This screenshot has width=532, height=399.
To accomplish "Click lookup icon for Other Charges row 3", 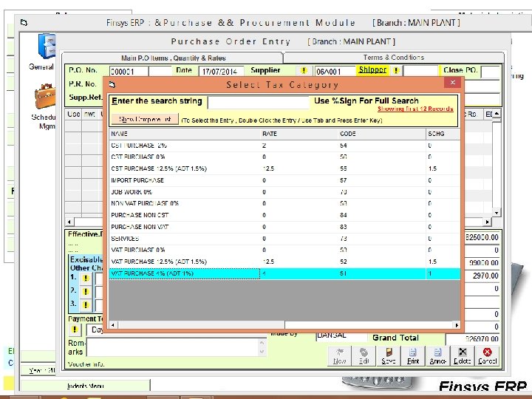I will click(86, 304).
